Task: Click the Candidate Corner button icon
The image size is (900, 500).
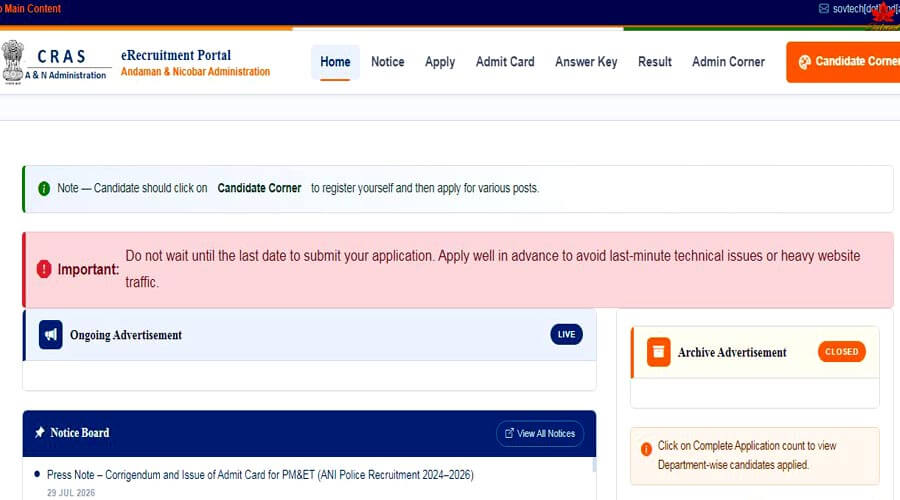Action: pos(805,62)
